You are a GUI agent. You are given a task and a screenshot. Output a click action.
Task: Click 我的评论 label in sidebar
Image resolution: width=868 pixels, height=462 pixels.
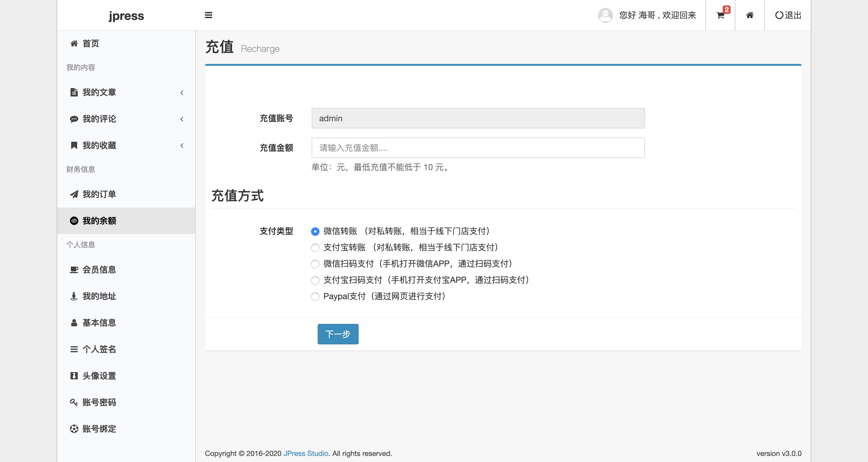tap(99, 119)
